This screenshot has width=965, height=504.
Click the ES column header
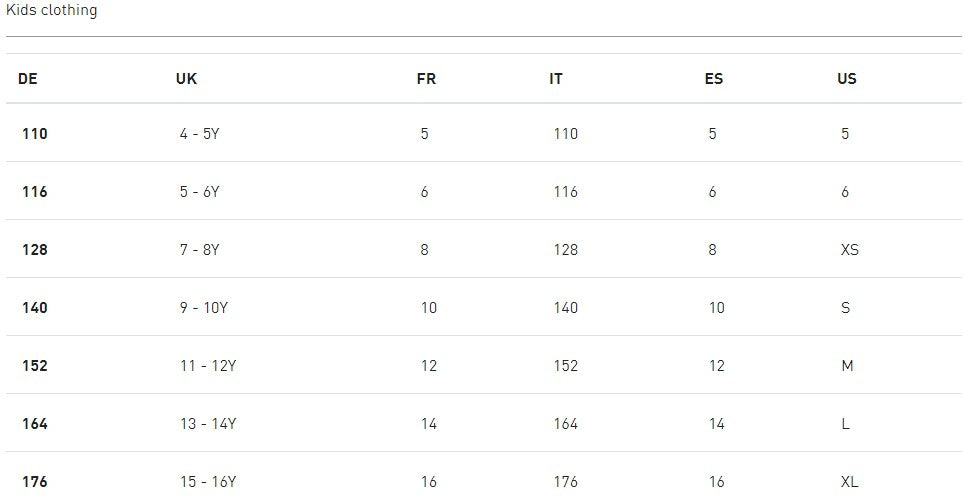coord(714,79)
